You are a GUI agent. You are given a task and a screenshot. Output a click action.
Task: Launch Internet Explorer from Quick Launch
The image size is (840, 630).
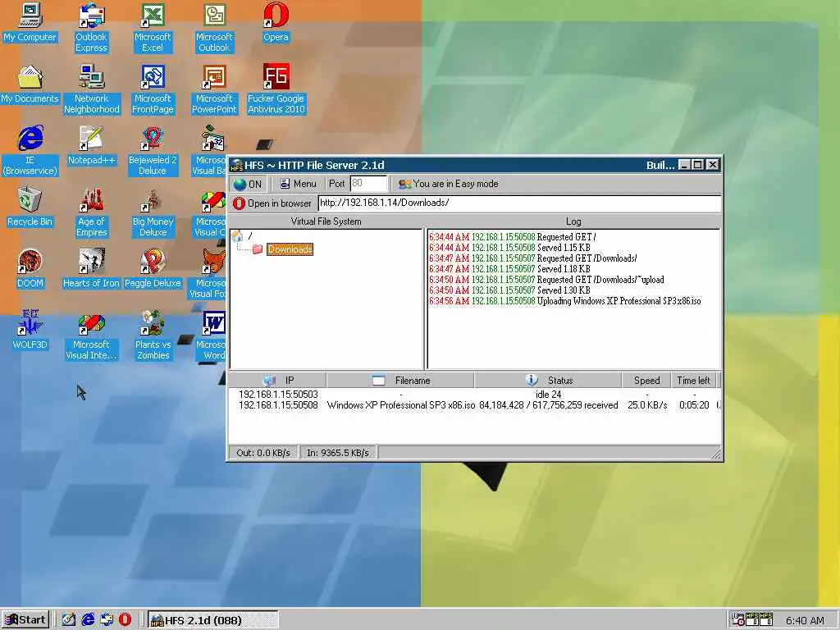88,620
